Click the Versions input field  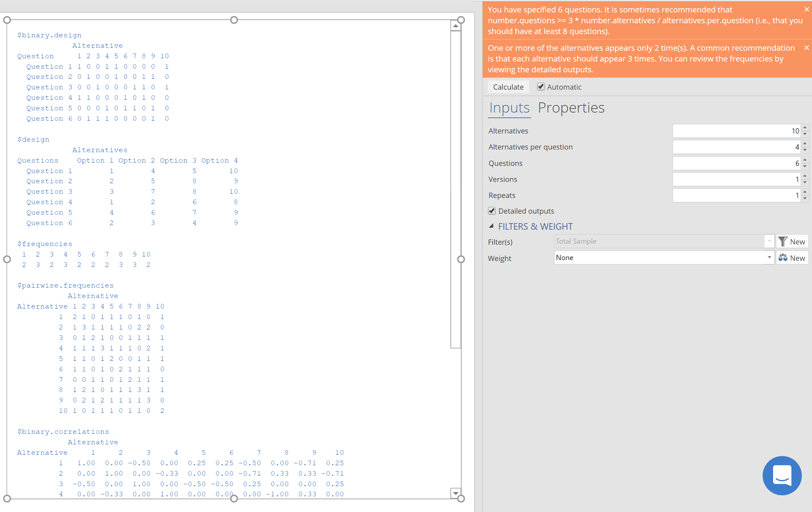pos(736,179)
